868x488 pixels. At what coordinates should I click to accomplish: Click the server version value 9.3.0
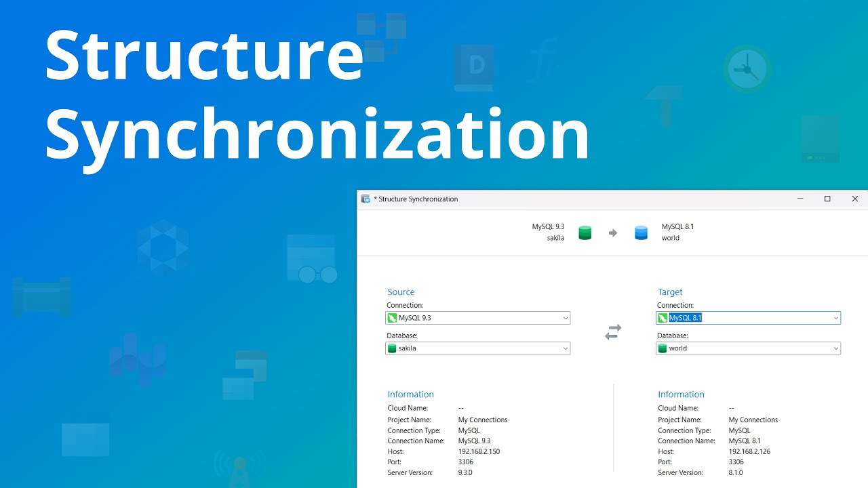(x=465, y=472)
